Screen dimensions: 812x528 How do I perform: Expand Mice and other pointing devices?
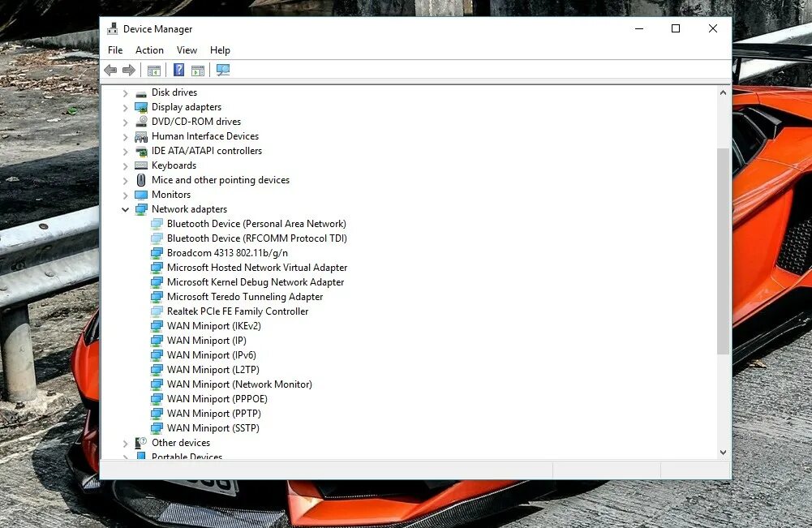pos(125,181)
